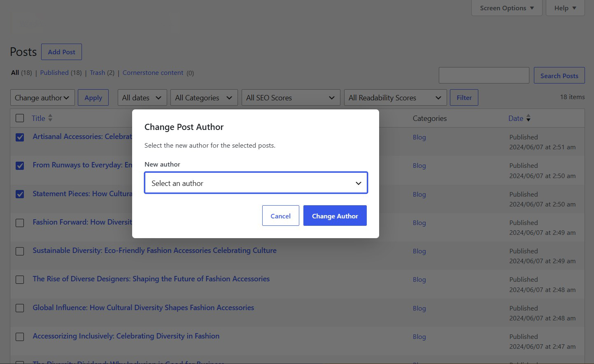Click the 18 items count text
Screen dimensions: 594x364
[572, 97]
